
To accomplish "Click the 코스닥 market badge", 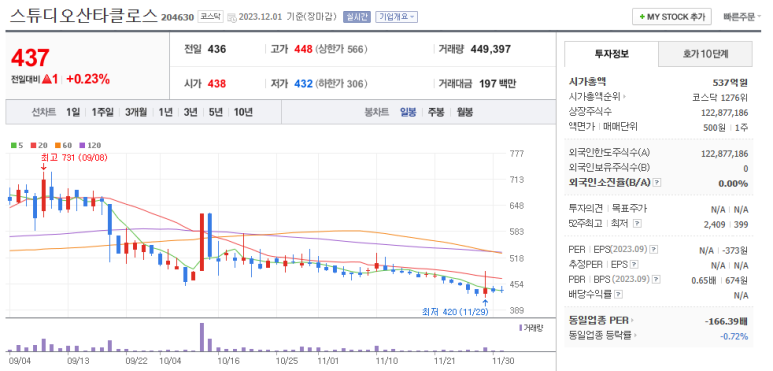I will click(211, 16).
